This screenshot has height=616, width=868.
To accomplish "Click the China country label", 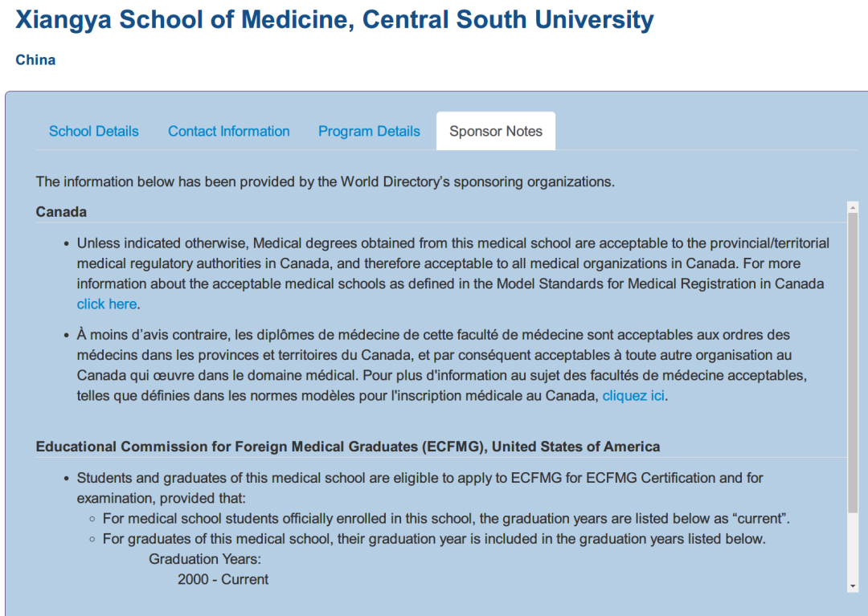I will 35,59.
